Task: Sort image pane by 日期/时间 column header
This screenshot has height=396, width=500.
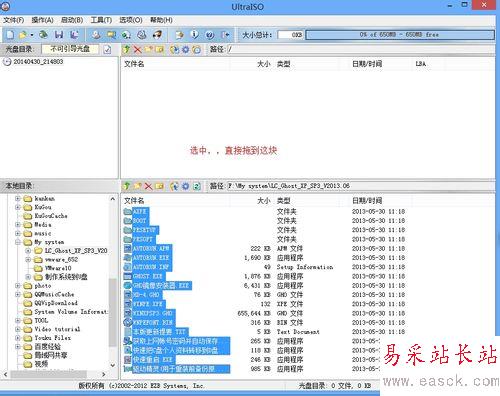Action: pyautogui.click(x=367, y=64)
